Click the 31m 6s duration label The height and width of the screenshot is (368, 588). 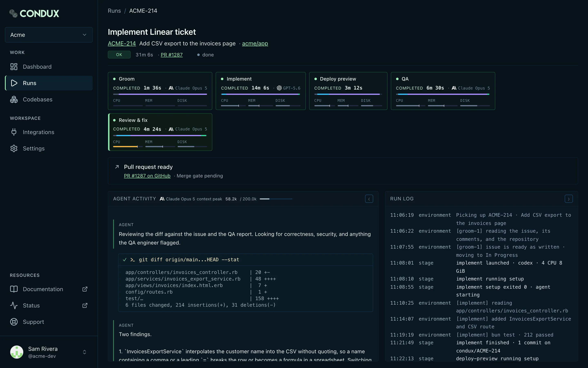point(144,55)
